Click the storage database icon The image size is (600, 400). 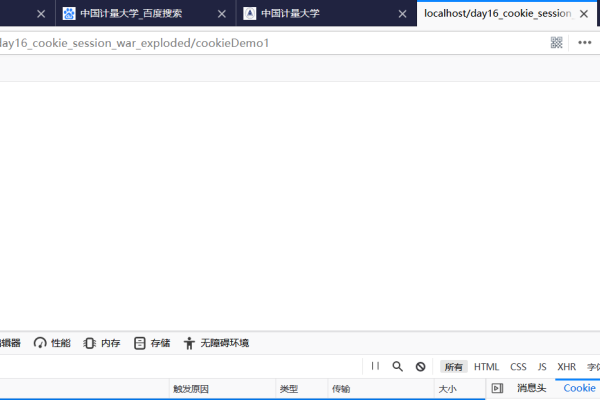pyautogui.click(x=140, y=343)
